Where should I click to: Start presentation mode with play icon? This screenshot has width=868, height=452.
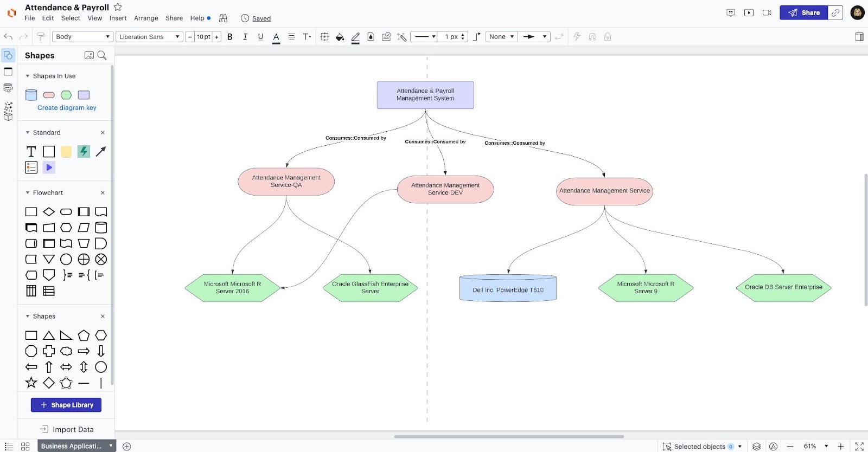tap(749, 12)
